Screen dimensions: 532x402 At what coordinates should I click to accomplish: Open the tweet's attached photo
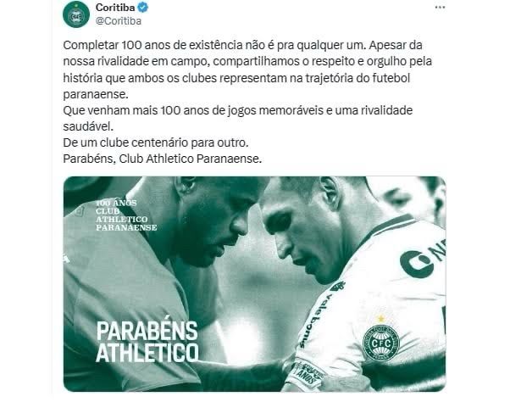(254, 284)
